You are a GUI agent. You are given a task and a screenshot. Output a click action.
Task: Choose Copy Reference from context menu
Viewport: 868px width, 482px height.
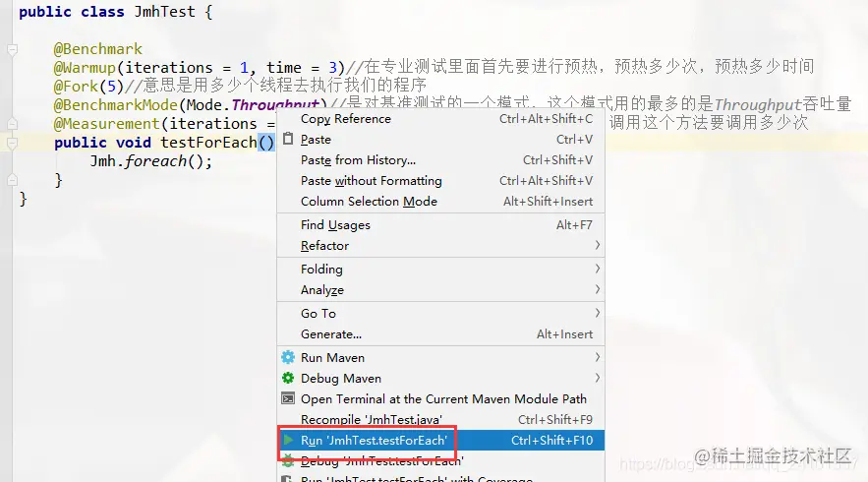(x=440, y=119)
